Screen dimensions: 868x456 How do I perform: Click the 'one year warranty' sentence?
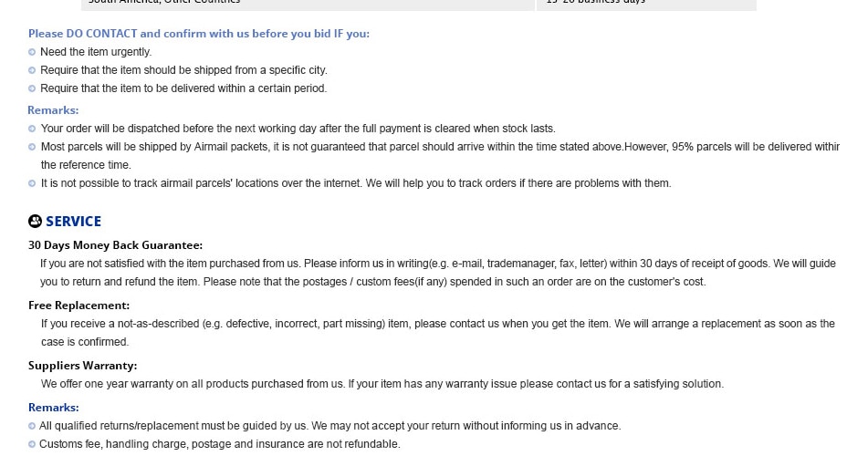pos(382,384)
